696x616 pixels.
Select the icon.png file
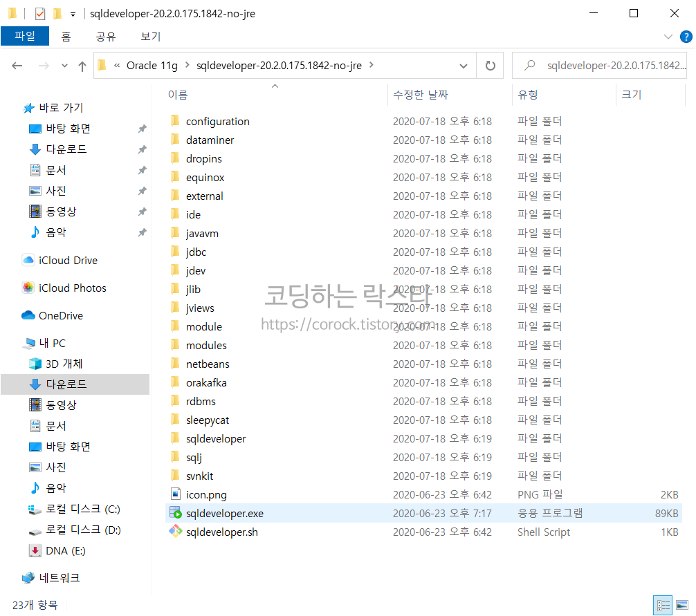coord(206,495)
